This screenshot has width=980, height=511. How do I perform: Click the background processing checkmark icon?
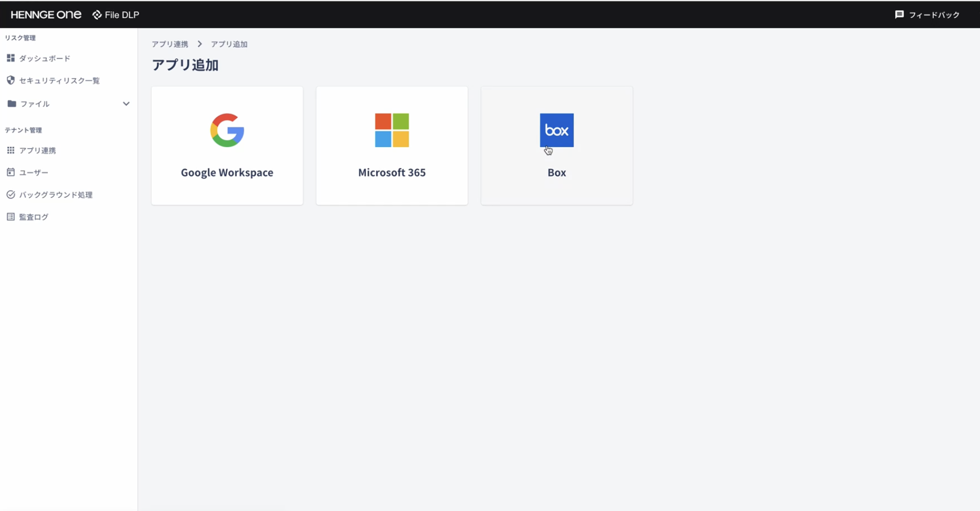pyautogui.click(x=11, y=194)
